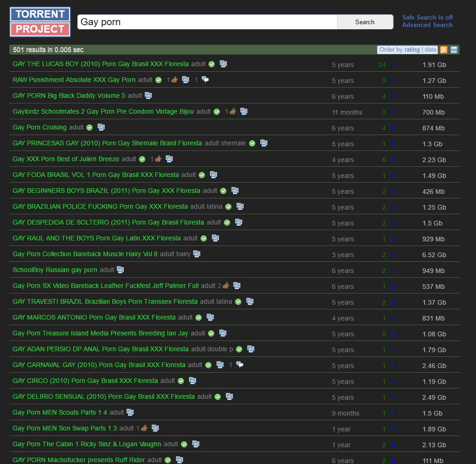
Task: Toggle the Safe Search is off link
Action: (427, 17)
